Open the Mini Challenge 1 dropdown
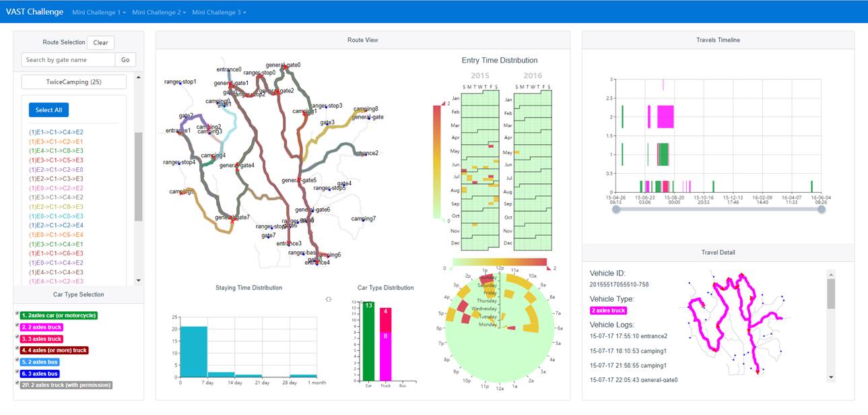 pos(98,12)
